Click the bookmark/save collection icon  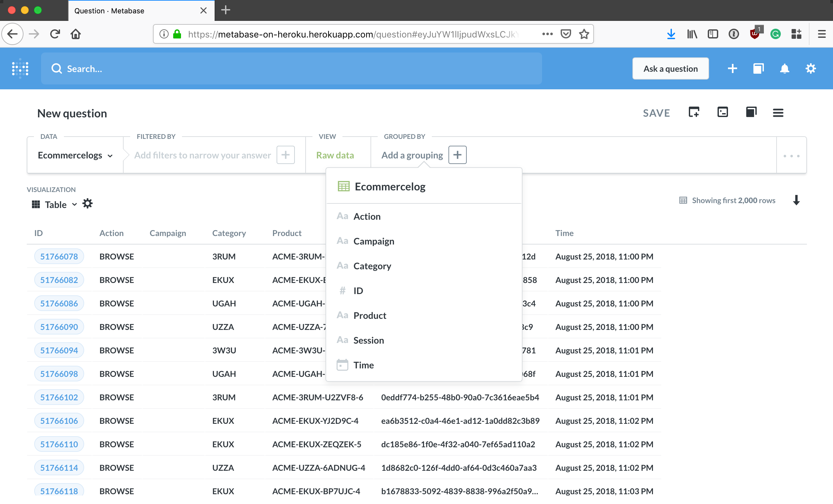point(750,113)
